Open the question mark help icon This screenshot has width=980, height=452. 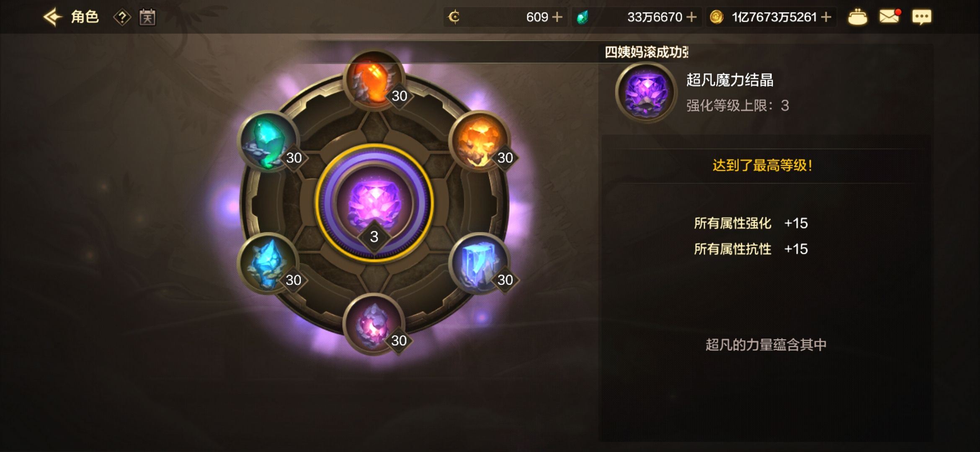click(x=122, y=17)
